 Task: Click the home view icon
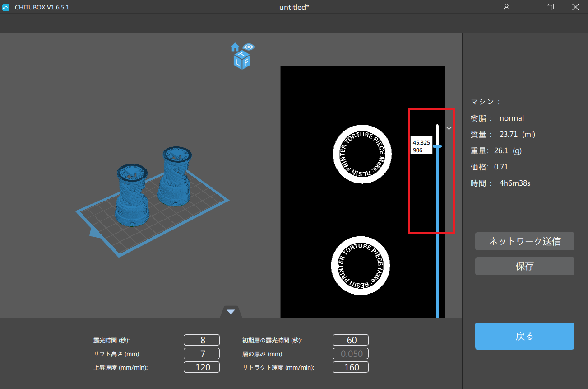(x=235, y=47)
